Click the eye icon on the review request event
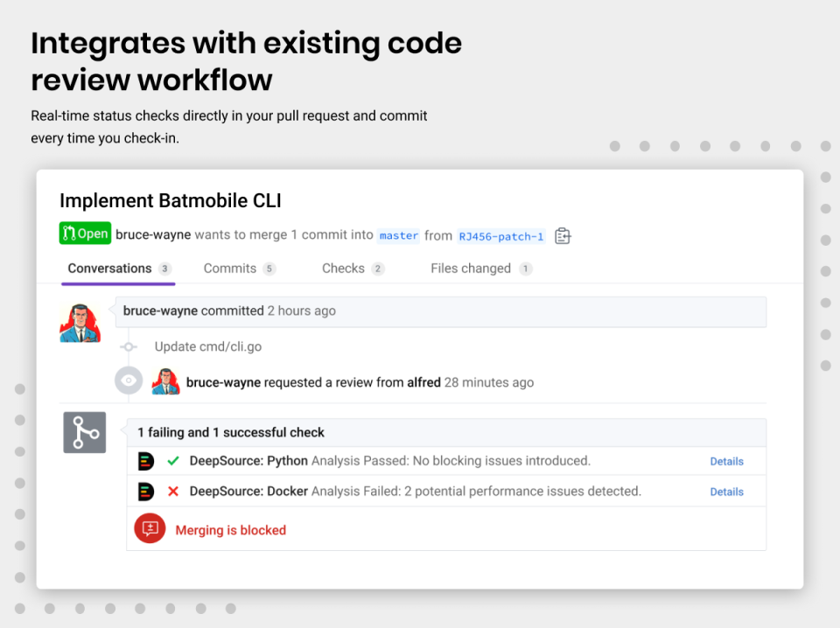 (128, 380)
